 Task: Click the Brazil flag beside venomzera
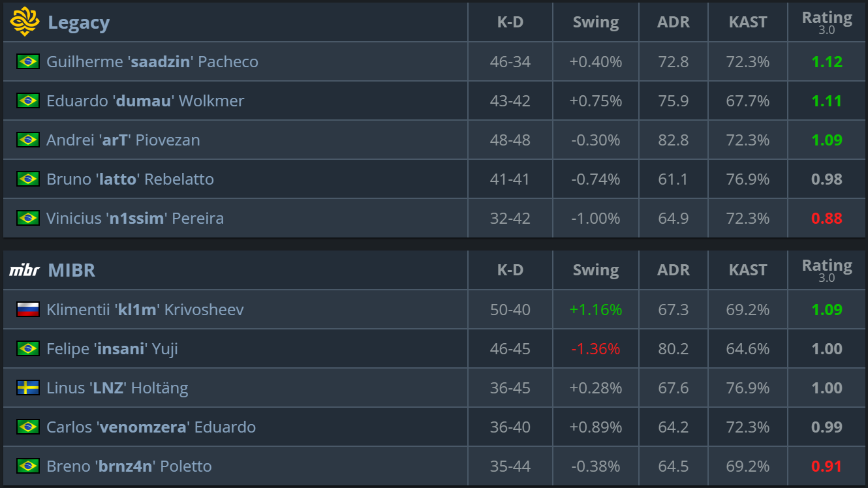(x=28, y=427)
